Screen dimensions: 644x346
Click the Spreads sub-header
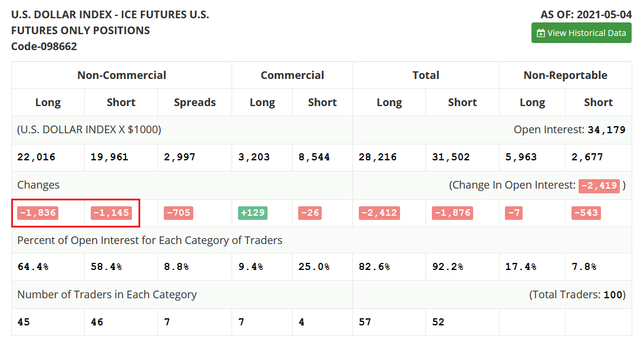click(x=194, y=103)
